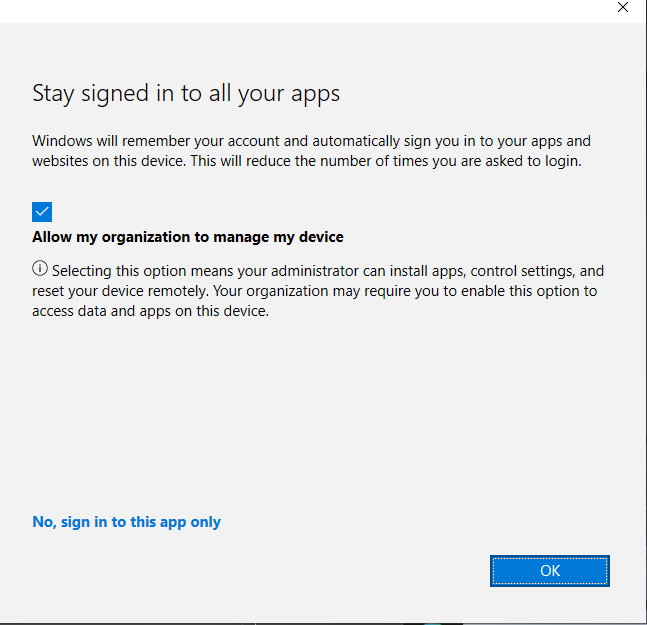Click the word 'Windows' starting the description

tap(63, 141)
